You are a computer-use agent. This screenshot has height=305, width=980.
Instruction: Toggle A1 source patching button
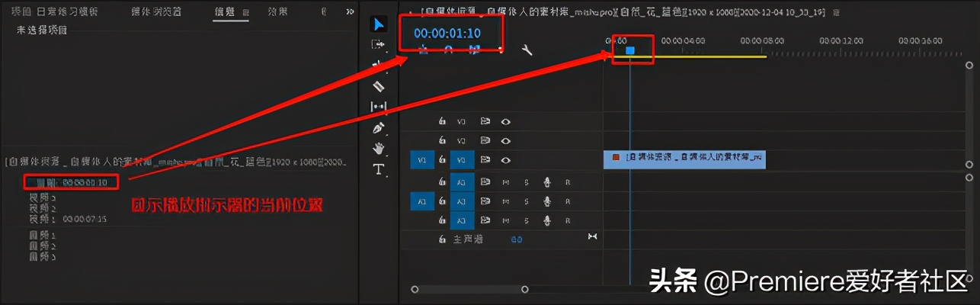421,201
